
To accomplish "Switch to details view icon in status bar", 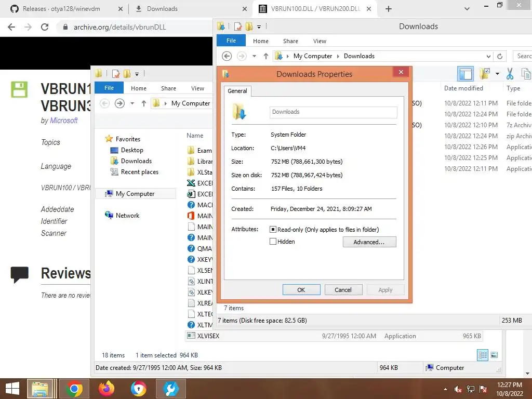I will 483,355.
